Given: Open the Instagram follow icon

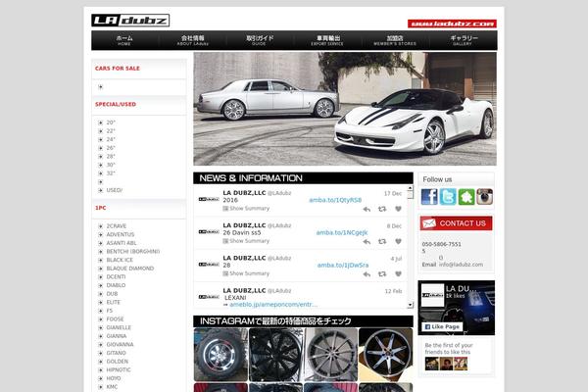Looking at the screenshot, I should tap(484, 197).
